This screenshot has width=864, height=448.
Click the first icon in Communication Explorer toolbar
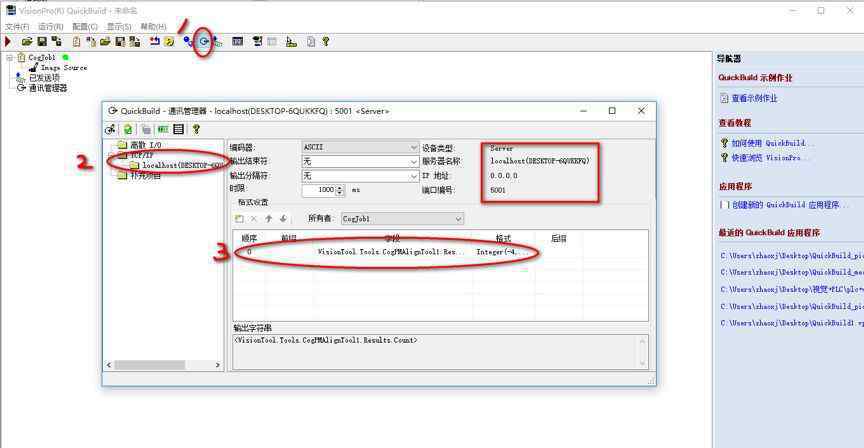[x=111, y=129]
